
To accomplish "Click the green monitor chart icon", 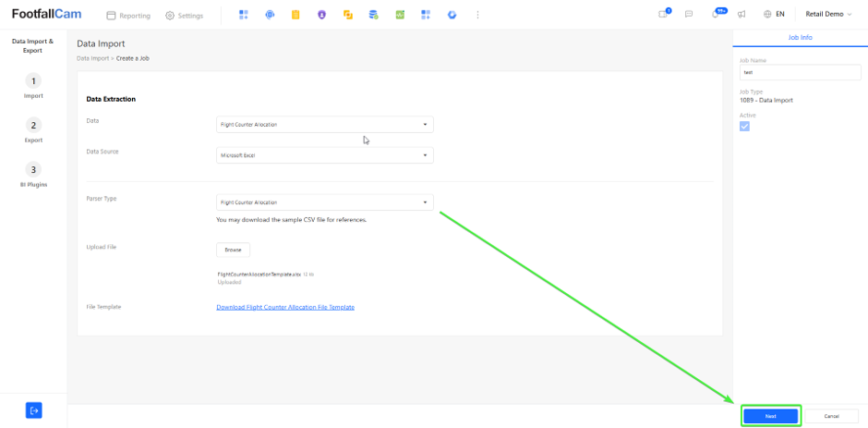I will point(400,15).
